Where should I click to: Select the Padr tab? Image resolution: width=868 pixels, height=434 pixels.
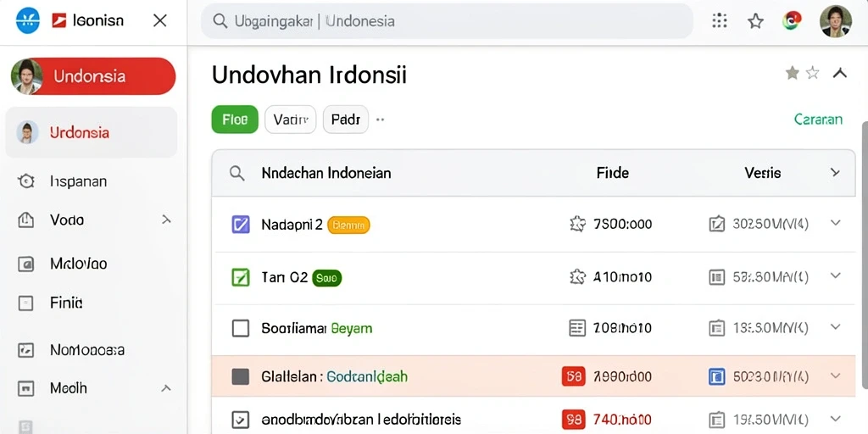pyautogui.click(x=346, y=120)
